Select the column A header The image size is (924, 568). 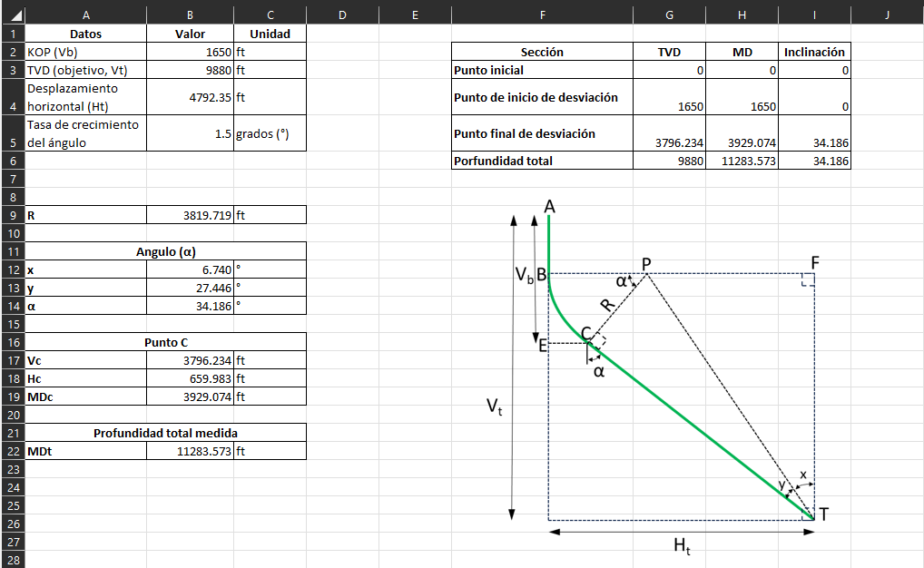pos(85,15)
